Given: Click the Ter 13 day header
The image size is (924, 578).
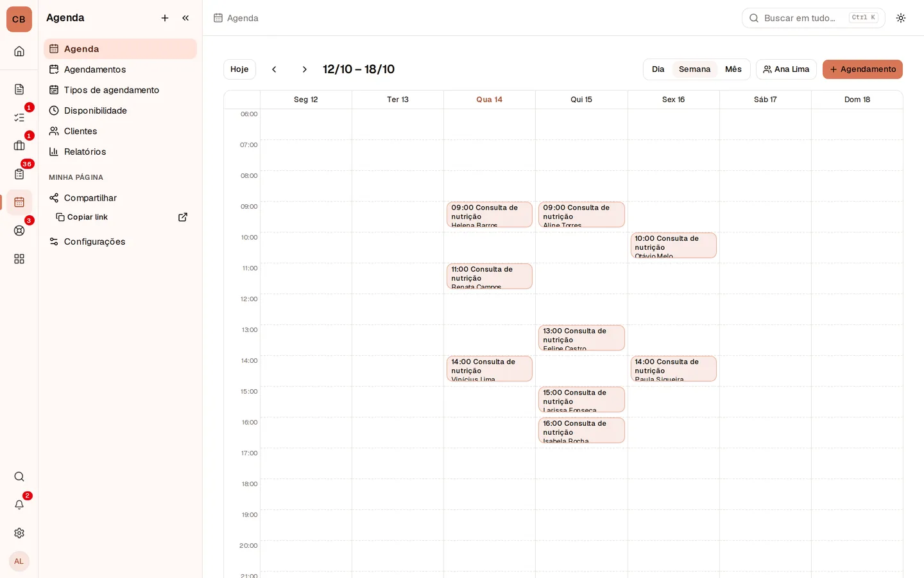Looking at the screenshot, I should [x=398, y=100].
